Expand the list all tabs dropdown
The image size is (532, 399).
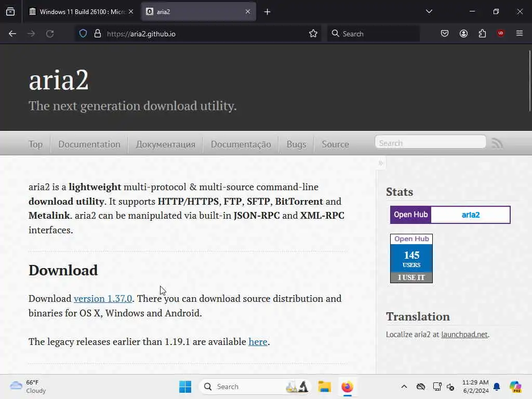(x=429, y=11)
